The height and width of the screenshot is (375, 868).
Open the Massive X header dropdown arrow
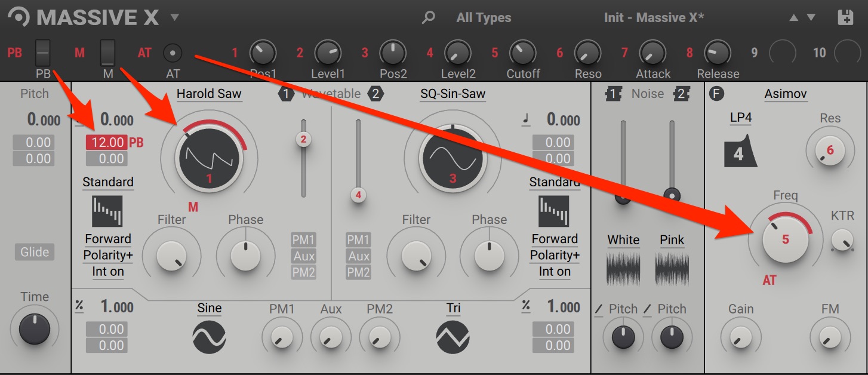pos(174,17)
